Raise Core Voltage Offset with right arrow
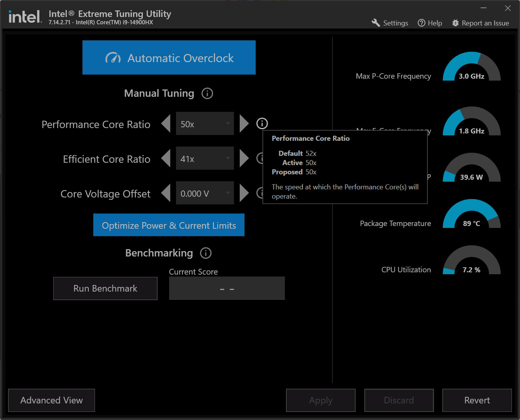520x420 pixels. pos(244,193)
